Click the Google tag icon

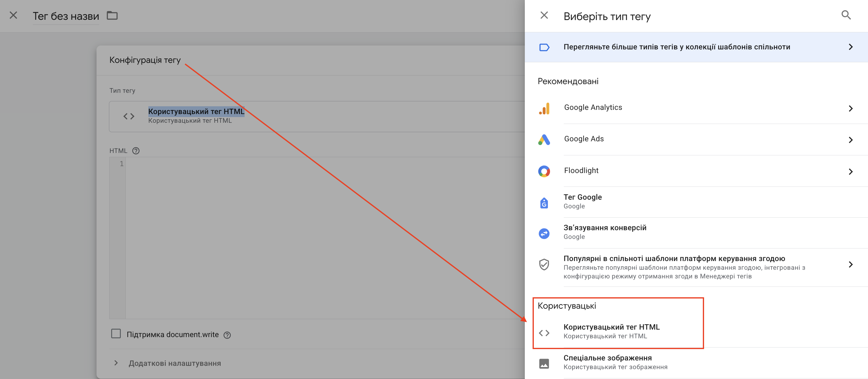click(x=544, y=203)
